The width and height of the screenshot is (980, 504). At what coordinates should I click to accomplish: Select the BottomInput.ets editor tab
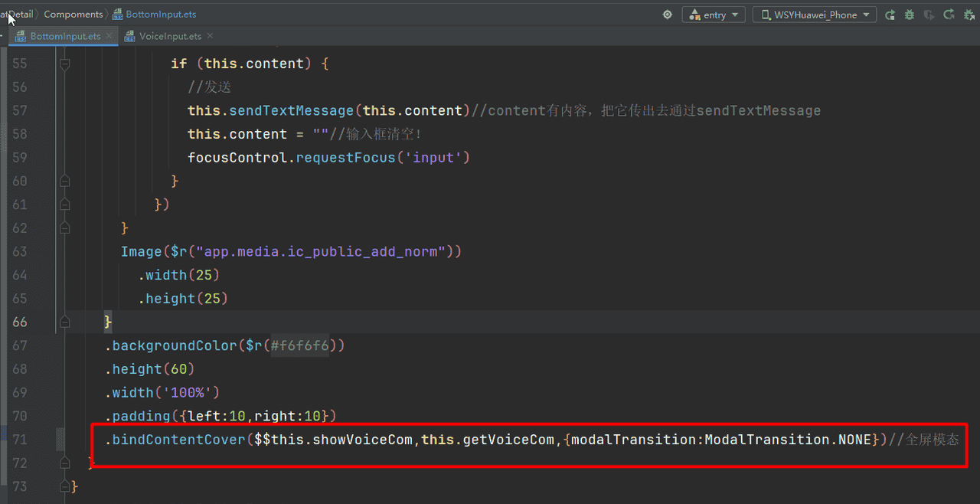point(65,36)
